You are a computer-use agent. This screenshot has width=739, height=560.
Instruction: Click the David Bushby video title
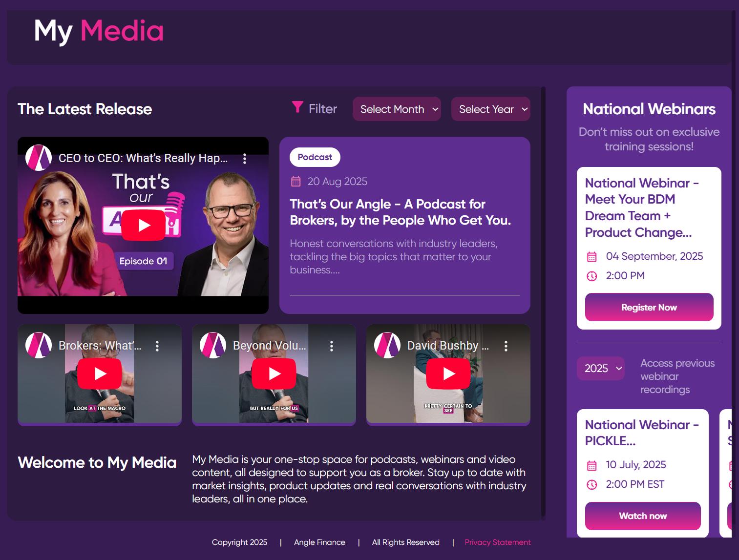click(x=448, y=346)
